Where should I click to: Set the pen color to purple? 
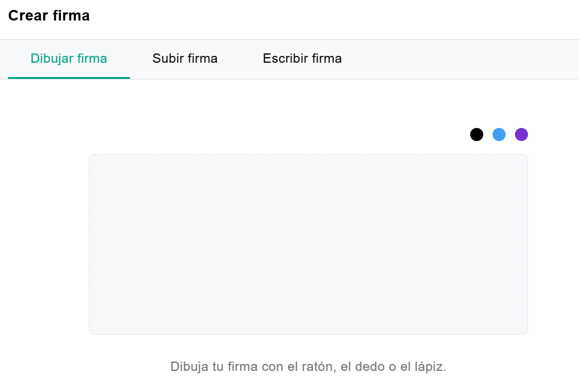(x=521, y=134)
